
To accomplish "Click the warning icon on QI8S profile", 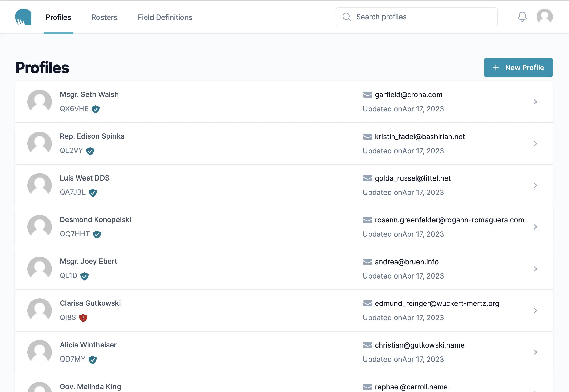I will coord(82,318).
